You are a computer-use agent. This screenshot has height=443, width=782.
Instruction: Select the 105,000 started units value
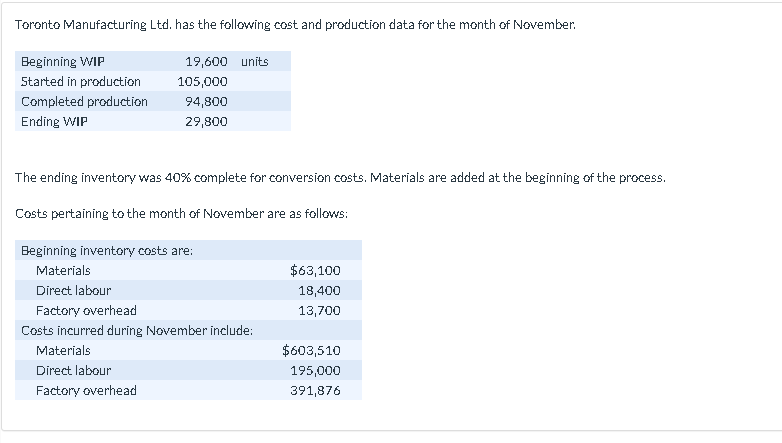202,82
